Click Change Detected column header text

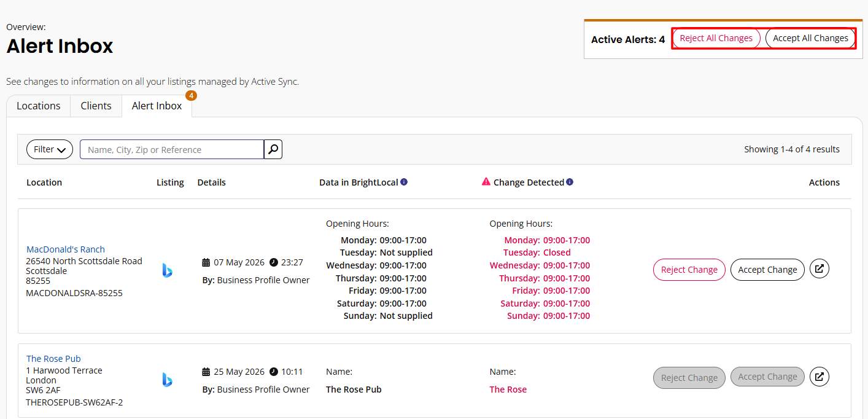coord(529,182)
